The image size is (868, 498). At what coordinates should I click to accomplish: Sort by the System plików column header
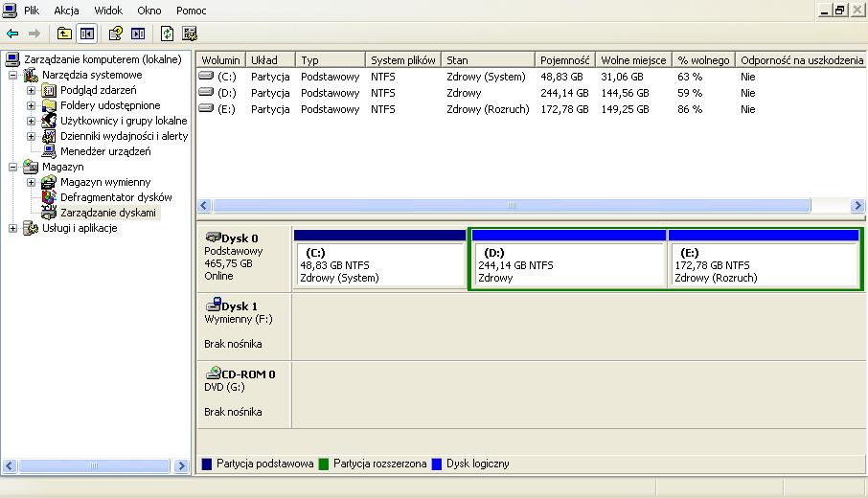point(403,59)
